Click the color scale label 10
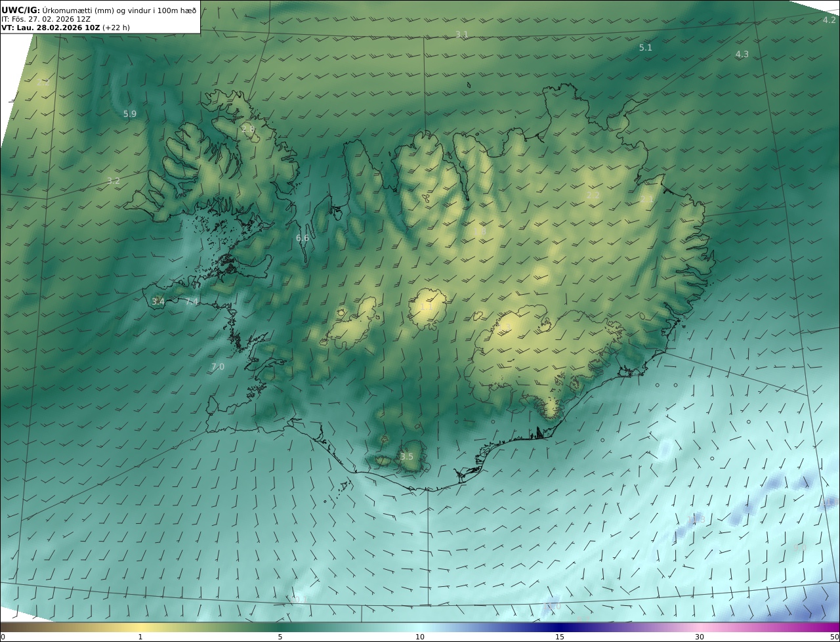The width and height of the screenshot is (840, 642). (420, 637)
